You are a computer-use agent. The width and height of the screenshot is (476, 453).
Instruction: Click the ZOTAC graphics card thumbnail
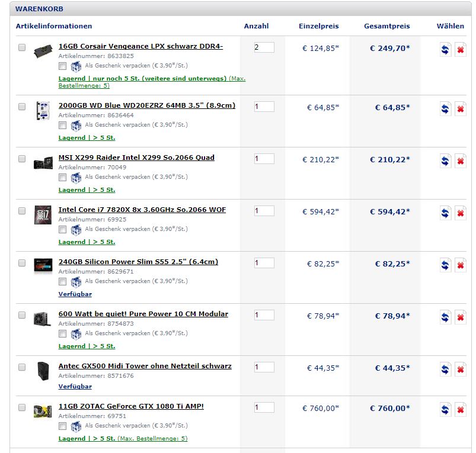(43, 411)
